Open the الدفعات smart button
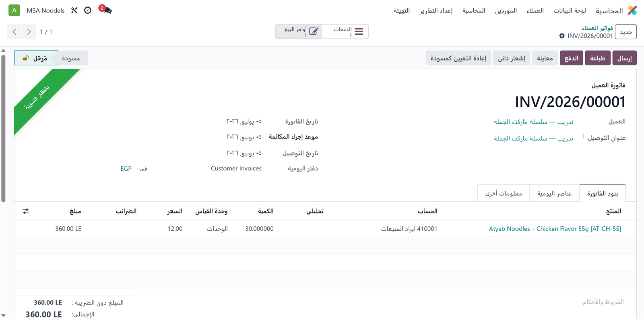Screen dimensions: 644x319 pyautogui.click(x=345, y=31)
